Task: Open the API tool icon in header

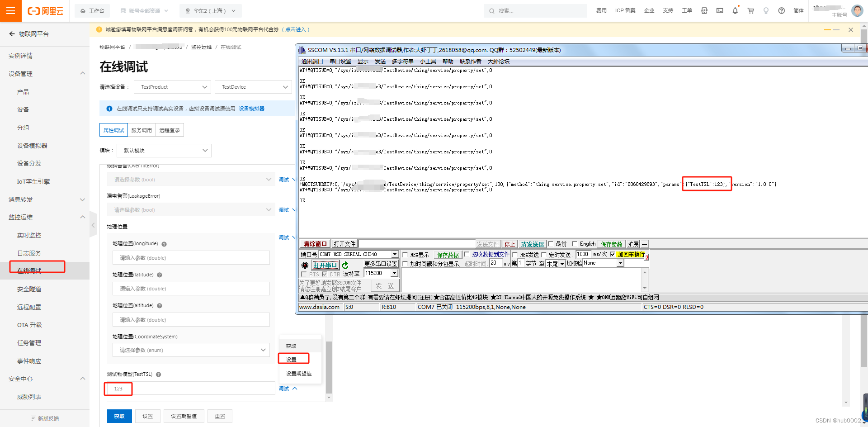Action: tap(704, 11)
